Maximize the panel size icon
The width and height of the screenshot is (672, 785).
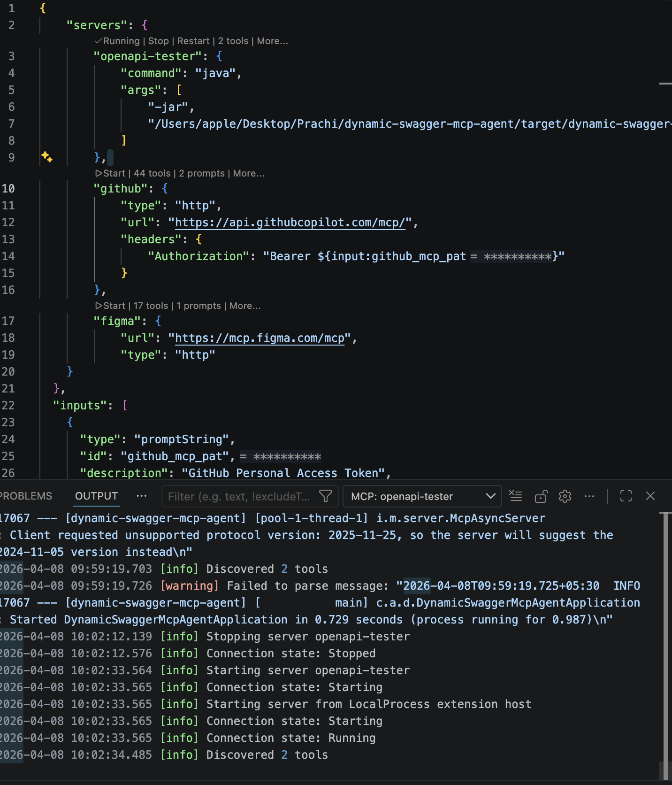626,496
